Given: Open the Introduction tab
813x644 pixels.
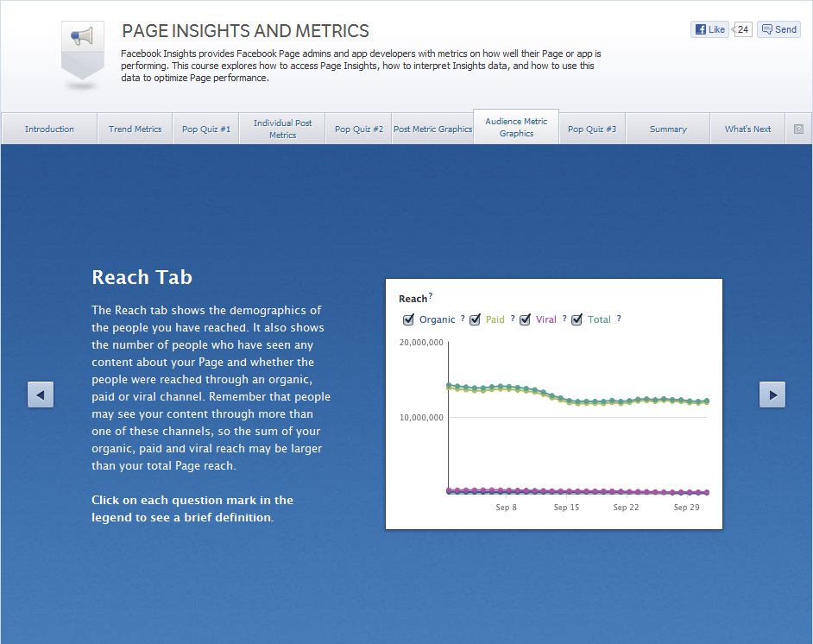Looking at the screenshot, I should click(x=49, y=129).
